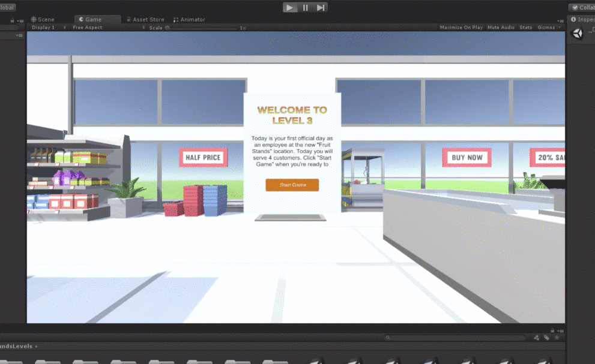Viewport: 595px width, 364px height.
Task: Click the lock icon on the Project panel
Action: point(552,330)
